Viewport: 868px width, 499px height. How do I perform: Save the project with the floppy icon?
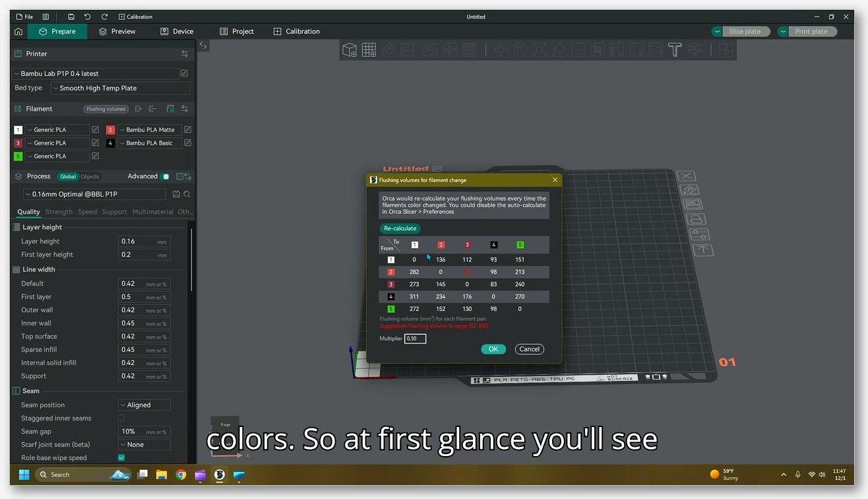point(71,17)
